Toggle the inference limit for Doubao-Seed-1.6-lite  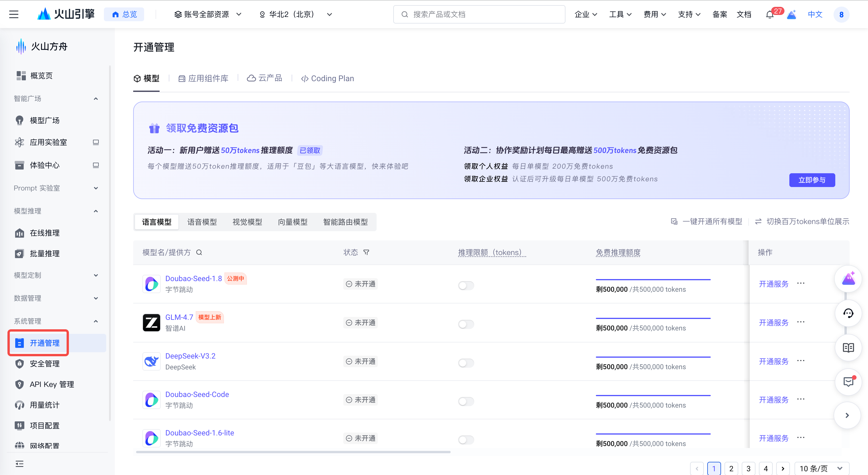(x=466, y=440)
